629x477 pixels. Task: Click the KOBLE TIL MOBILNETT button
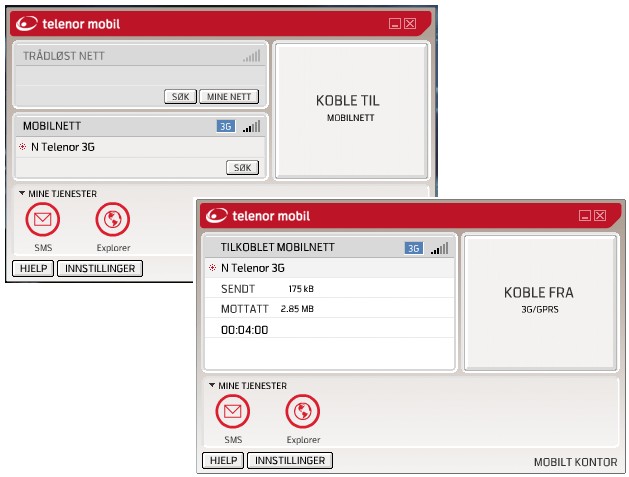pyautogui.click(x=351, y=110)
